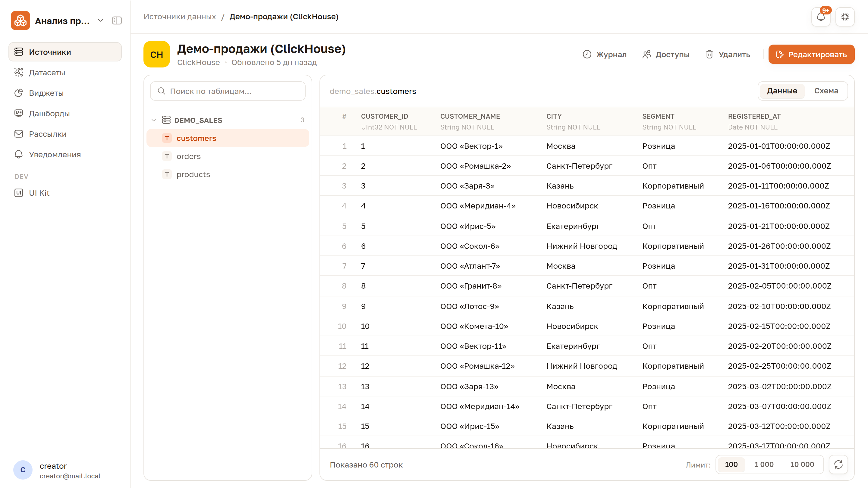The width and height of the screenshot is (868, 488).
Task: Open the notifications bell icon
Action: point(821,17)
